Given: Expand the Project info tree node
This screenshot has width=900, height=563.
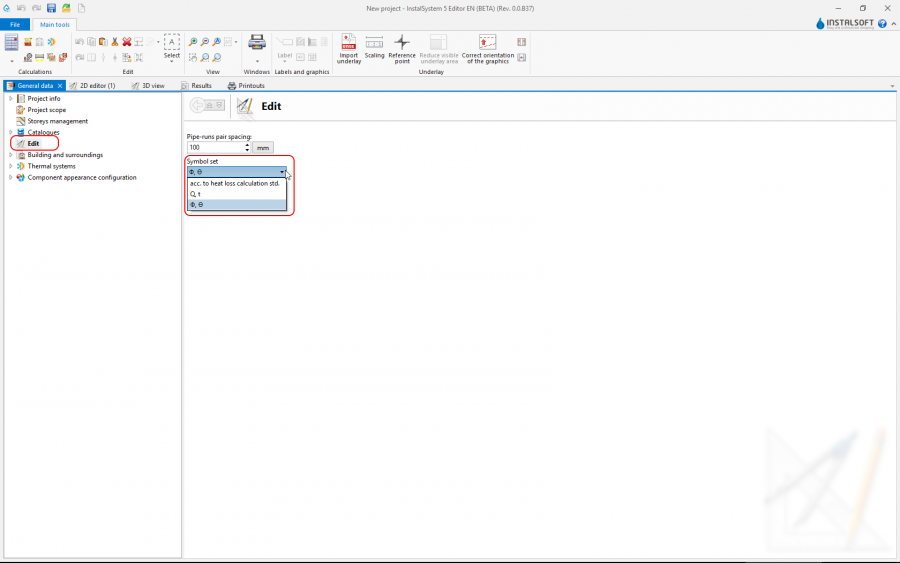Looking at the screenshot, I should tap(10, 99).
